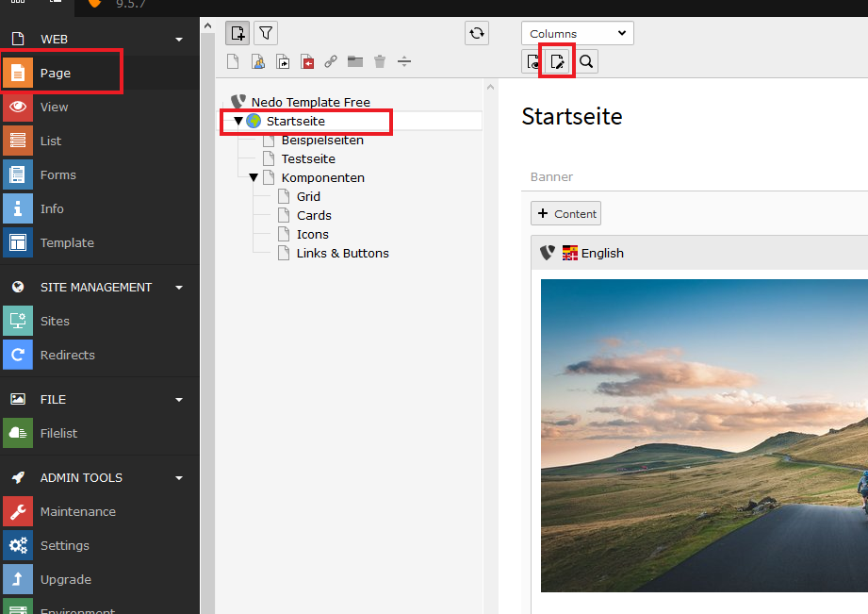868x614 pixels.
Task: Click page tree scrollbar up arrow
Action: 490,87
